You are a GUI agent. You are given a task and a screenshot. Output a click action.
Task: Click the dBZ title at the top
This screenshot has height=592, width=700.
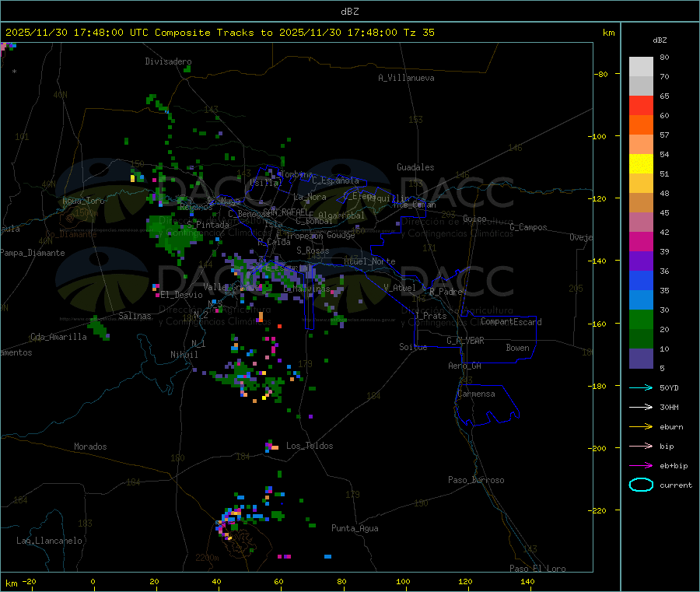(x=349, y=12)
